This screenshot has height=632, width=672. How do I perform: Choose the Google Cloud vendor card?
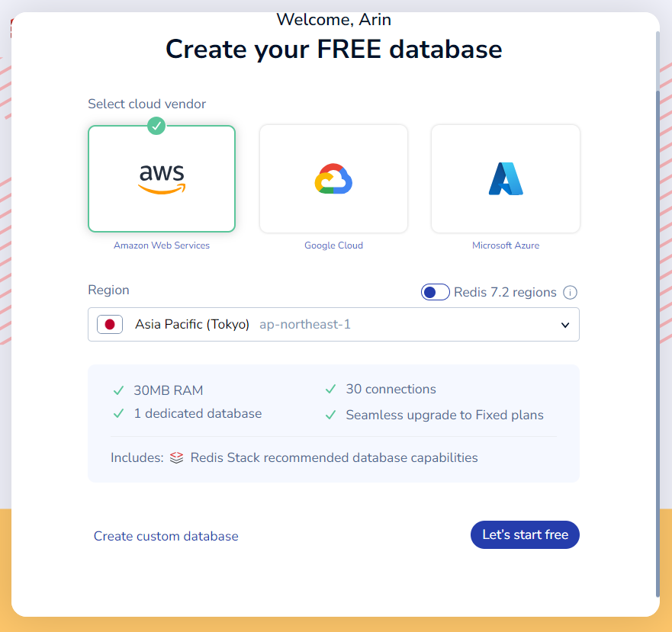pos(333,178)
